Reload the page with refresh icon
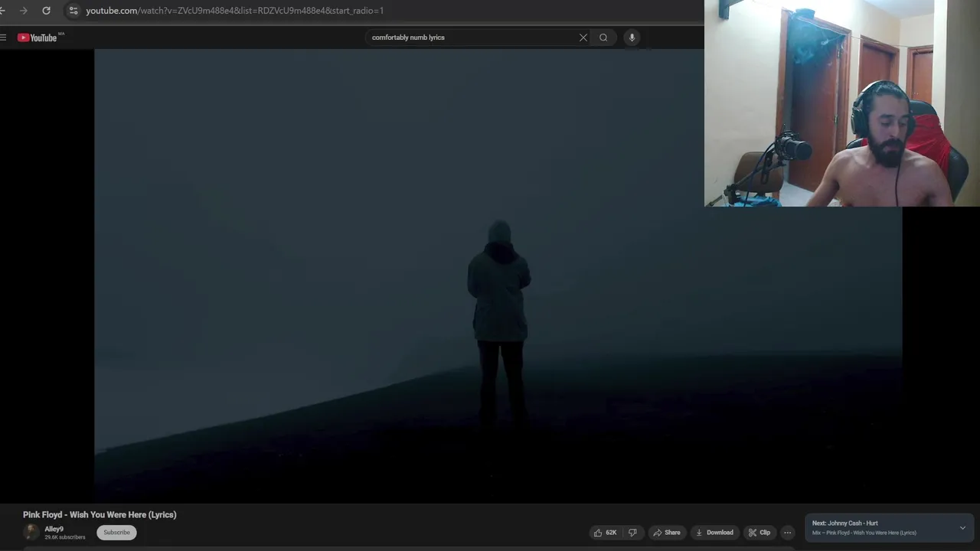Viewport: 980px width, 551px height. tap(46, 11)
